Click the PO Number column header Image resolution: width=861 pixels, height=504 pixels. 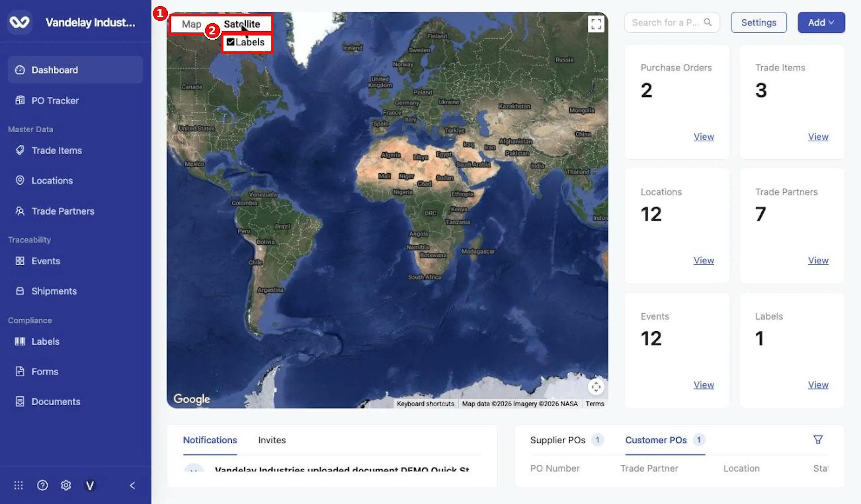[554, 468]
